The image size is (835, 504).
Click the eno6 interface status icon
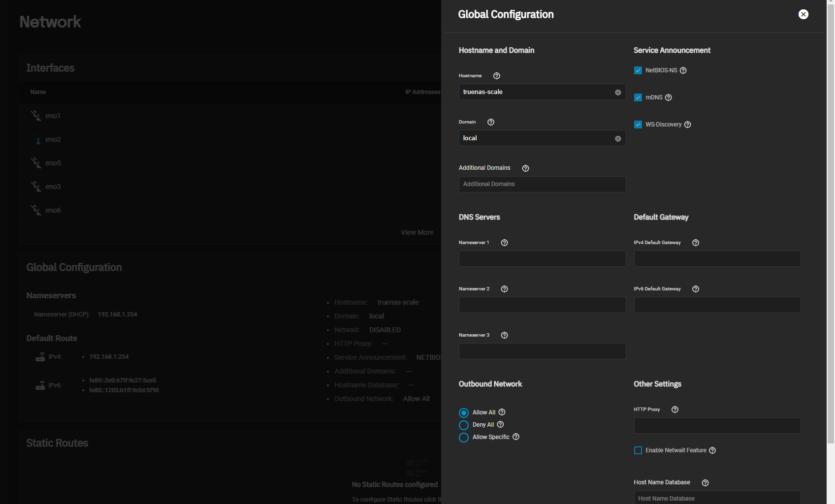click(36, 210)
